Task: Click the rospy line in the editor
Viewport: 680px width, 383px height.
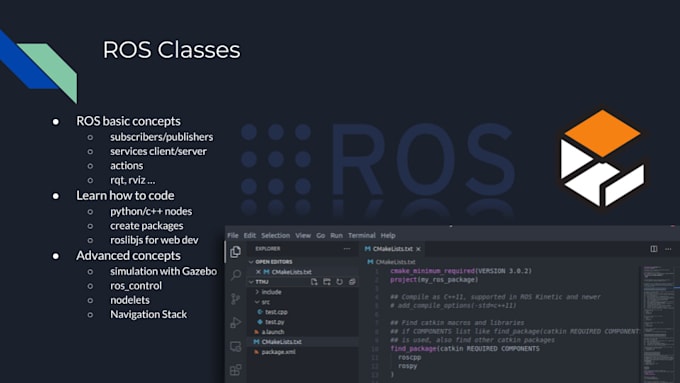Action: point(407,366)
